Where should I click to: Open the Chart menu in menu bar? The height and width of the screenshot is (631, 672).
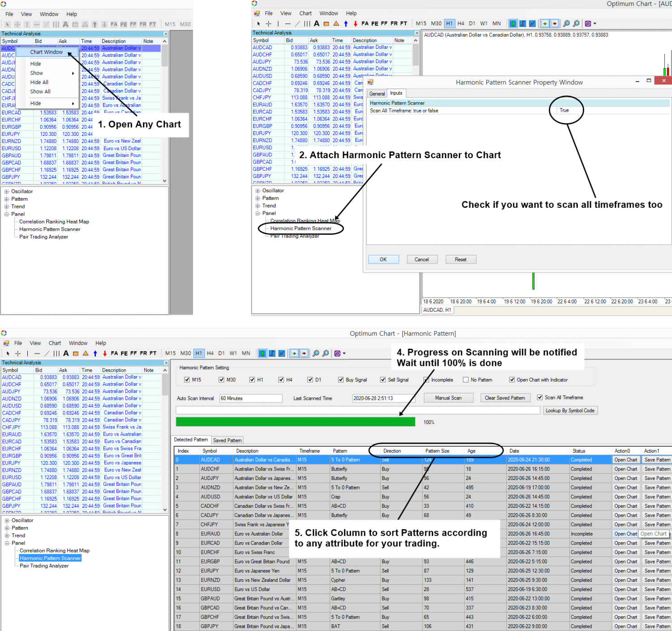tap(55, 343)
